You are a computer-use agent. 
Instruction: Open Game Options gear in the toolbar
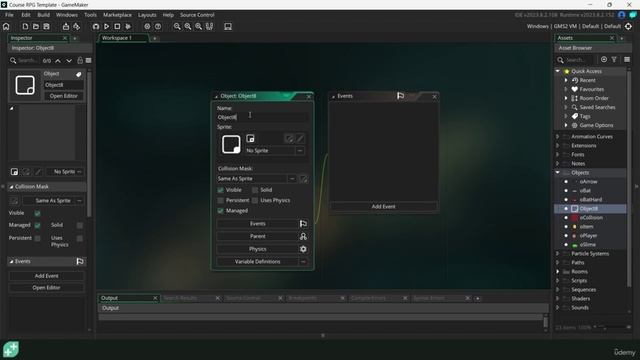147,27
